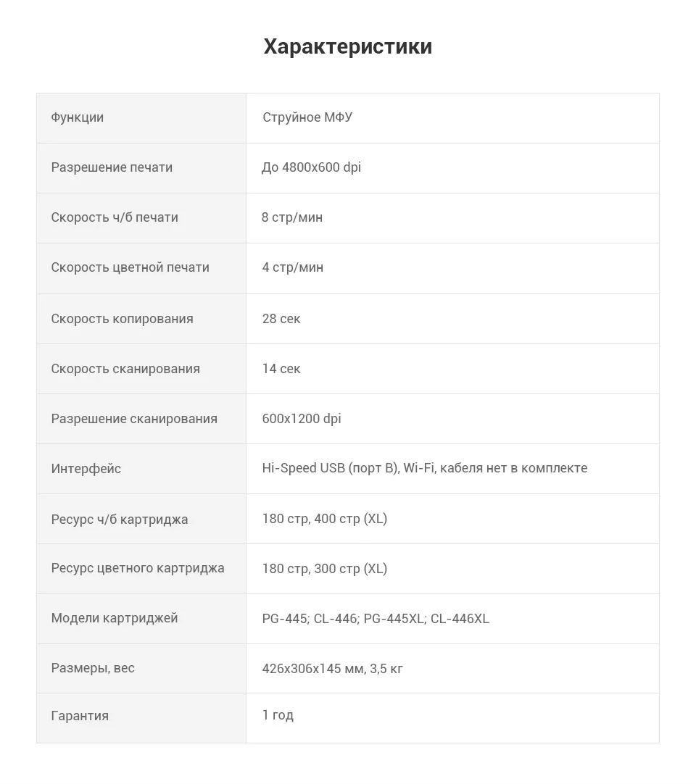Click the PG-445; CL-446 cartridge models value

coord(376,619)
